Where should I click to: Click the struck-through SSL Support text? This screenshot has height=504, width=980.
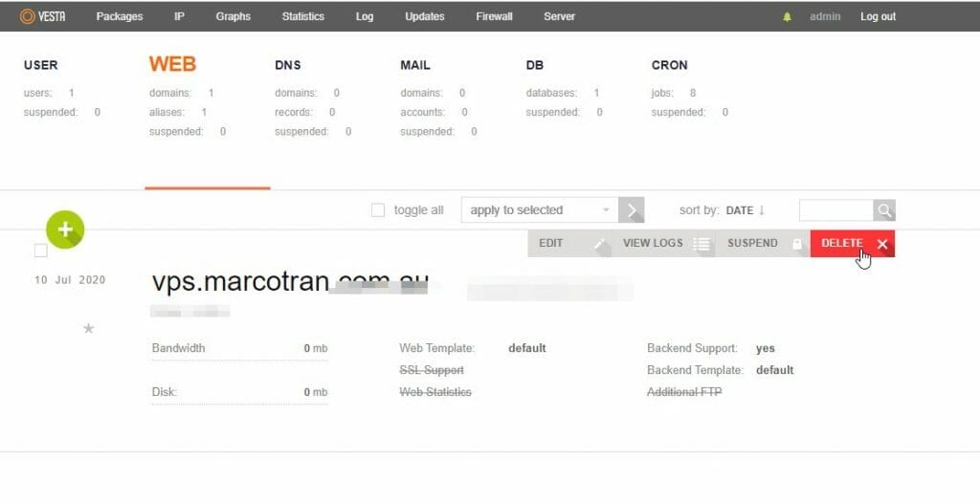click(x=432, y=370)
